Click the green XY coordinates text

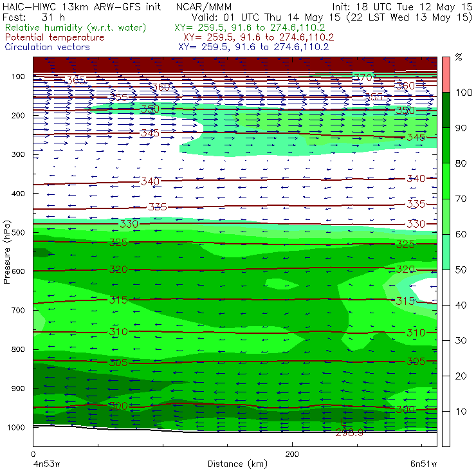point(250,28)
